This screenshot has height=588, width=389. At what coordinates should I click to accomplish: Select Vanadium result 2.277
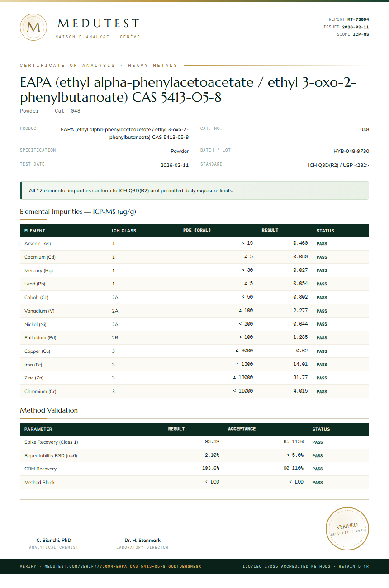coord(300,310)
